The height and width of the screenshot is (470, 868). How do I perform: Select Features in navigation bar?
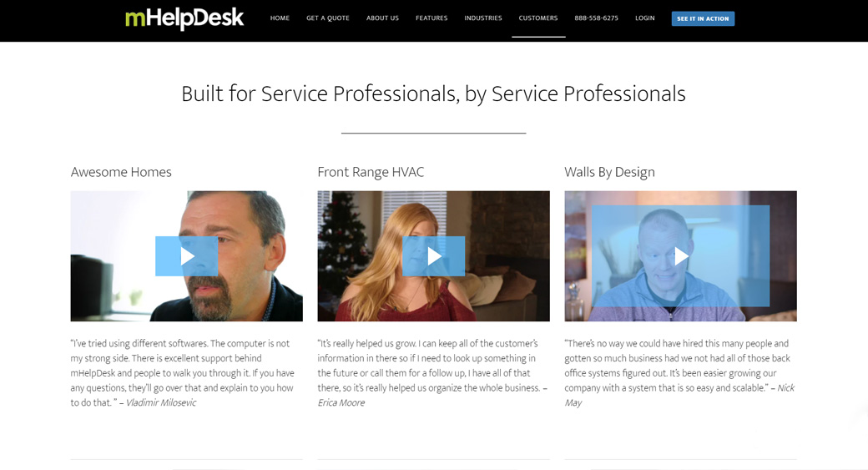point(431,18)
